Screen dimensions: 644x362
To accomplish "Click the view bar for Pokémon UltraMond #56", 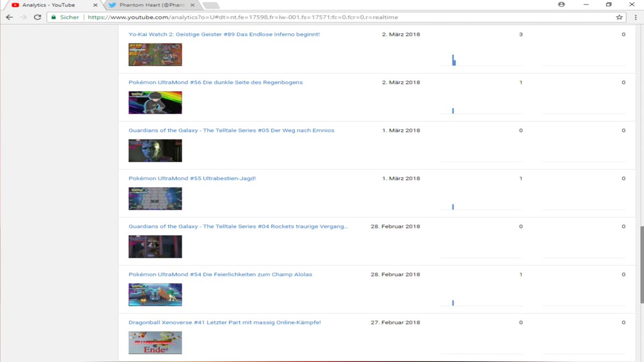I will [453, 111].
